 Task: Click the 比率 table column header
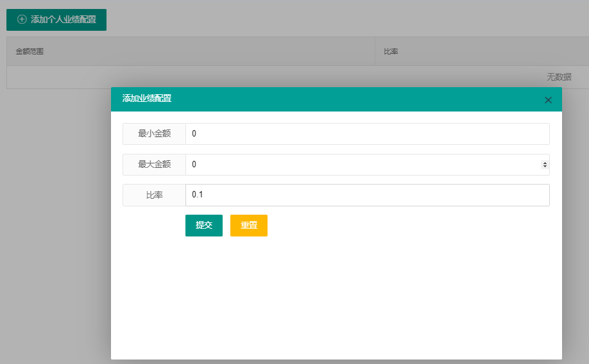tap(391, 51)
